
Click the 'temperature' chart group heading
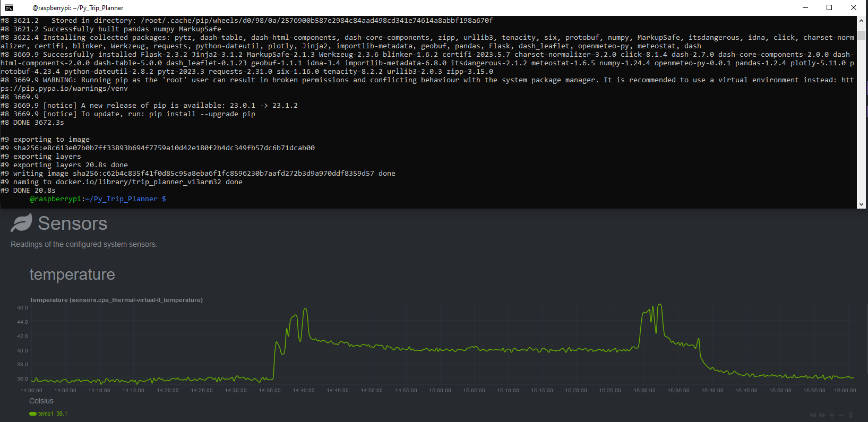[72, 274]
